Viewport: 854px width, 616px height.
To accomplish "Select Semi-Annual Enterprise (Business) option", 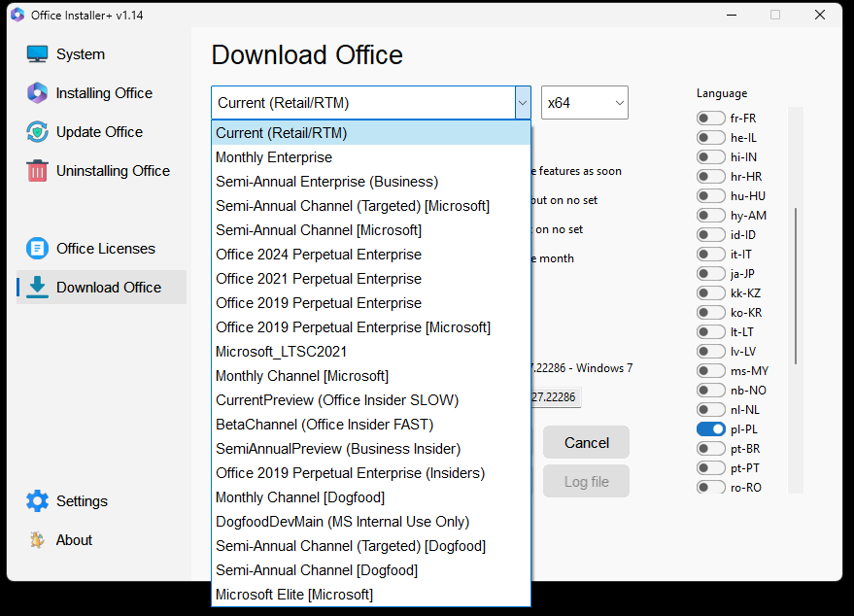I will click(x=371, y=182).
